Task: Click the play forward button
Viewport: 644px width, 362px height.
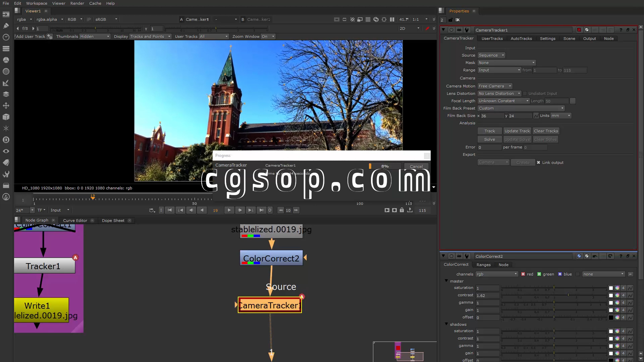Action: tap(229, 210)
